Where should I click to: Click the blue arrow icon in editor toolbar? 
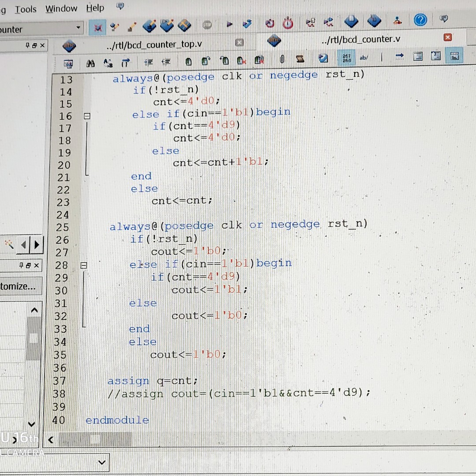(x=399, y=56)
